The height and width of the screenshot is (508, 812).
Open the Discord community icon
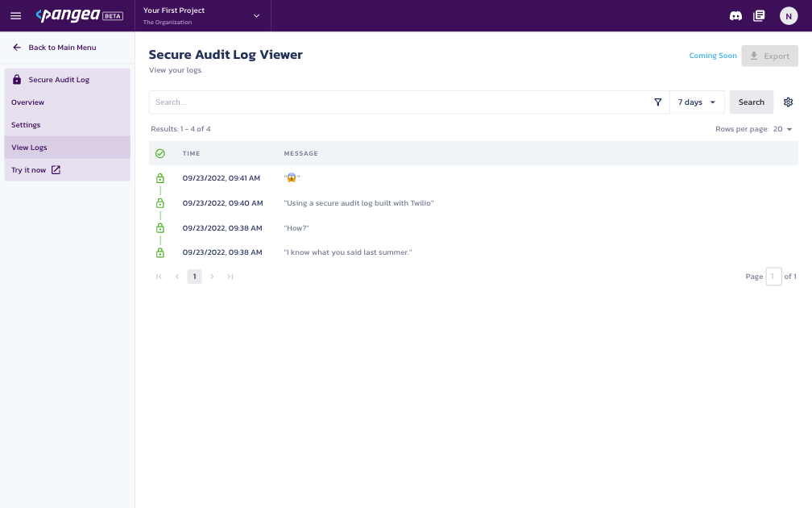coord(735,16)
